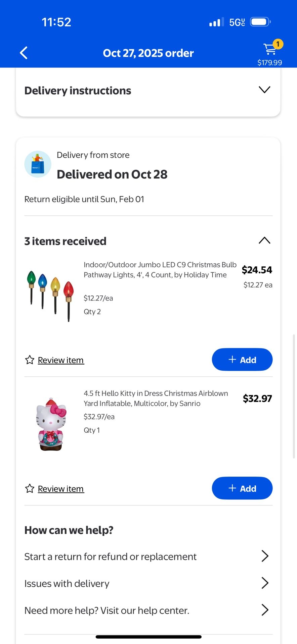Click Review item for Pathway Lights

61,360
